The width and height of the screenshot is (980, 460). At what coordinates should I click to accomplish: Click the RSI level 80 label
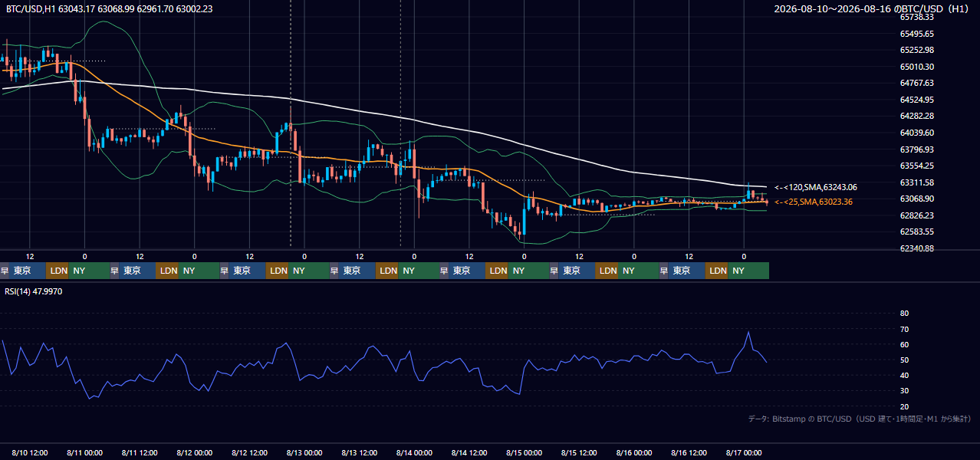904,314
